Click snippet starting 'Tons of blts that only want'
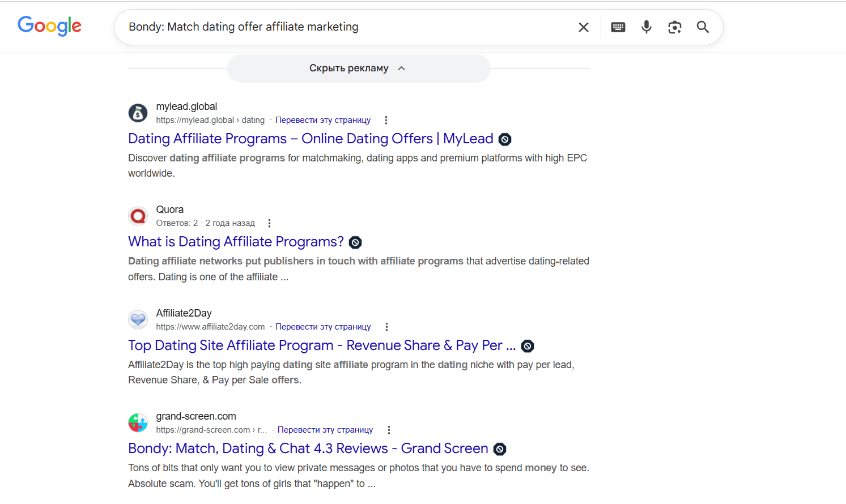The width and height of the screenshot is (846, 504). tap(359, 476)
